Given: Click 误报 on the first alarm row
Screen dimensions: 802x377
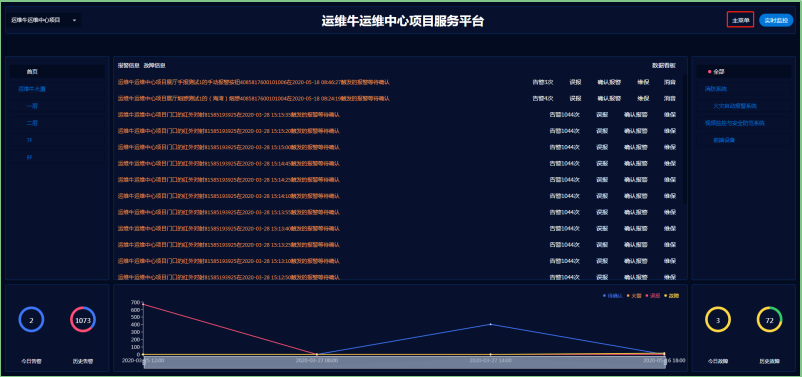Looking at the screenshot, I should (575, 82).
